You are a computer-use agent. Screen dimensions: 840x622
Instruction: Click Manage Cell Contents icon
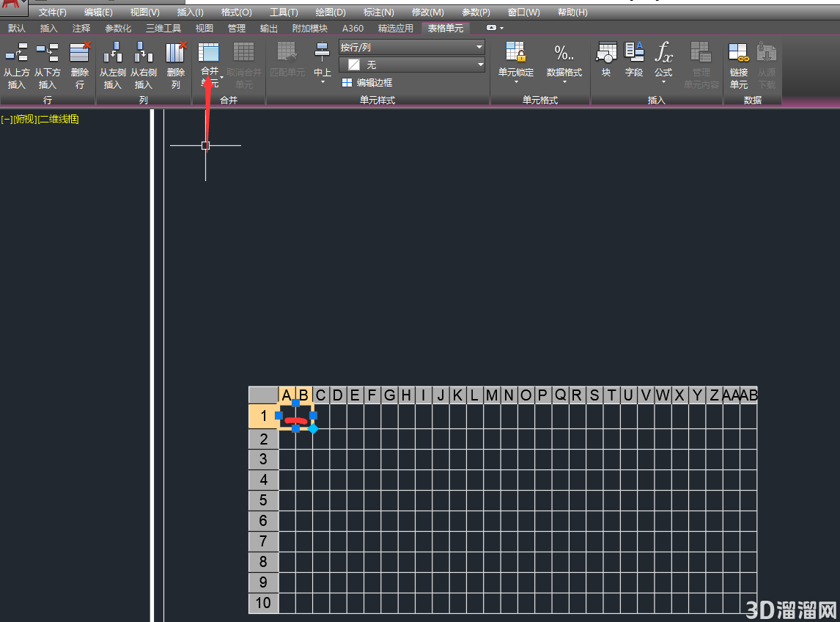(701, 53)
